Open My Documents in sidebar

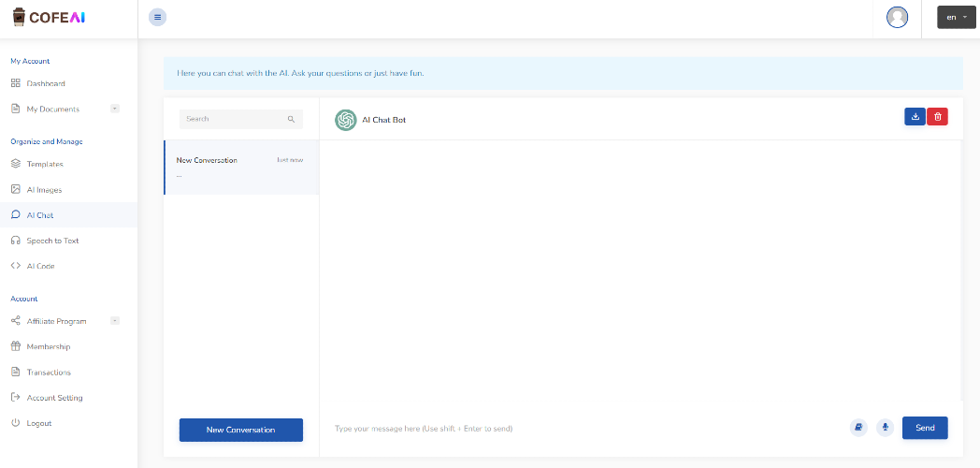pyautogui.click(x=53, y=109)
